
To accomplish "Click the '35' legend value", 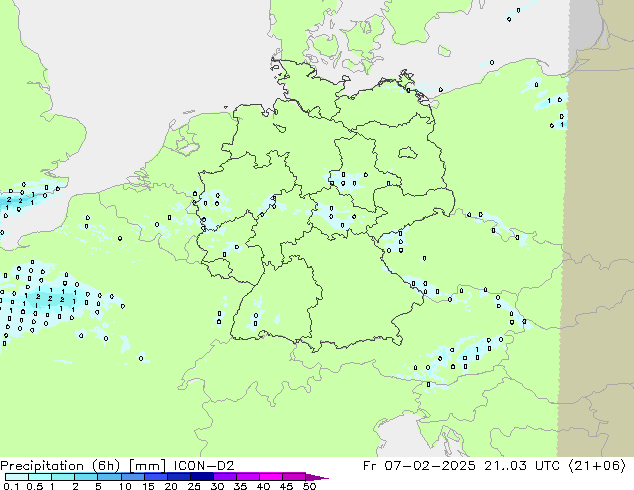I will (240, 486).
